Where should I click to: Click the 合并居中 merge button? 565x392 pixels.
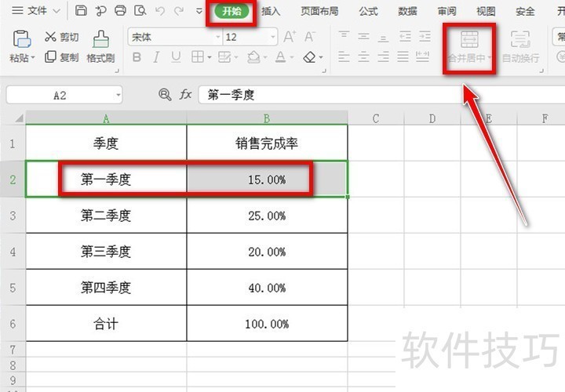[469, 47]
